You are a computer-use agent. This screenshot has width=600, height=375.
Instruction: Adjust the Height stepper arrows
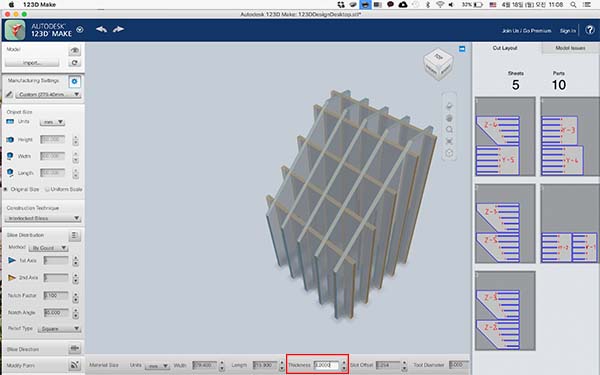(76, 140)
